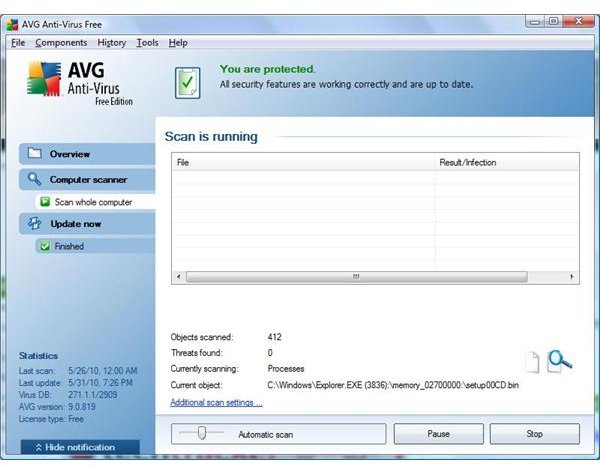Click the Current object path C:\Windows\Explorer.EXE
The height and width of the screenshot is (466, 600).
pos(393,385)
